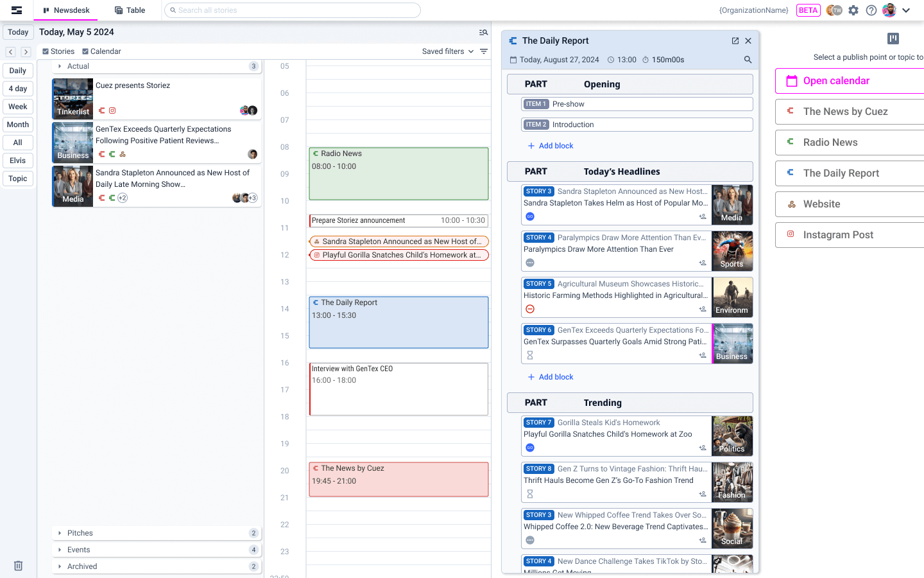
Task: Open the calendar search list icon
Action: [484, 32]
